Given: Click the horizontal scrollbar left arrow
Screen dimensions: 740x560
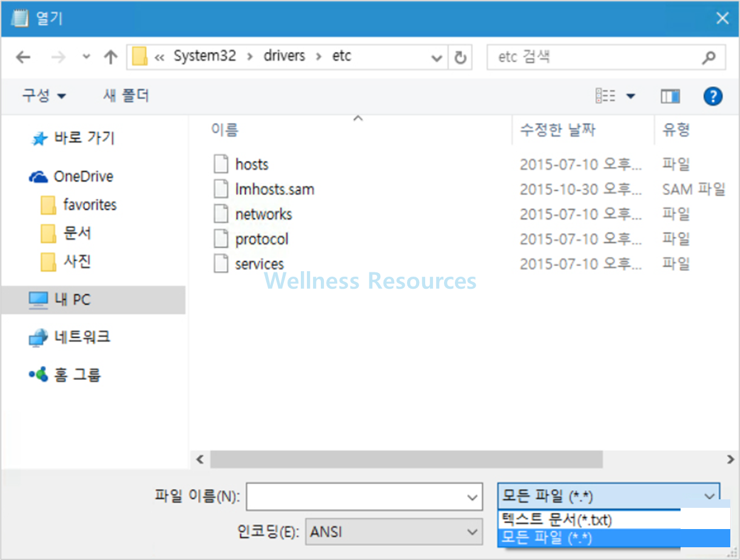Looking at the screenshot, I should click(x=200, y=459).
